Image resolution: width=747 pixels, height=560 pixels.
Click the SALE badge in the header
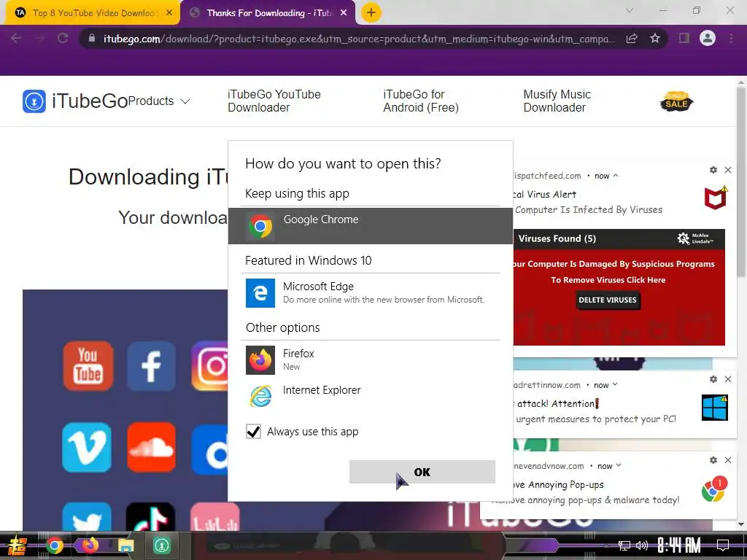676,101
